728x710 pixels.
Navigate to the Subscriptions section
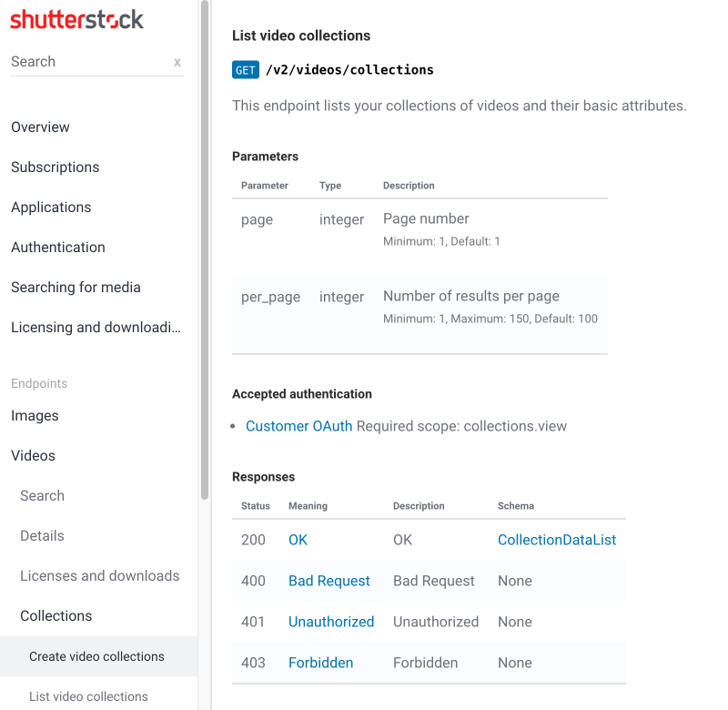click(x=55, y=167)
